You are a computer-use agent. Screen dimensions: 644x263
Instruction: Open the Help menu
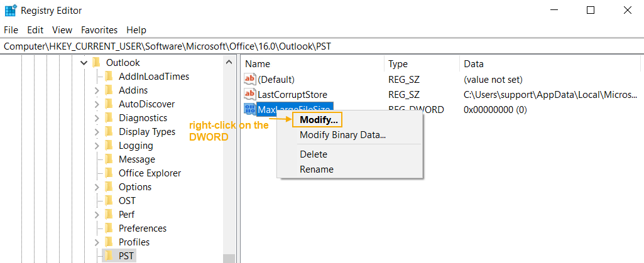pyautogui.click(x=136, y=30)
